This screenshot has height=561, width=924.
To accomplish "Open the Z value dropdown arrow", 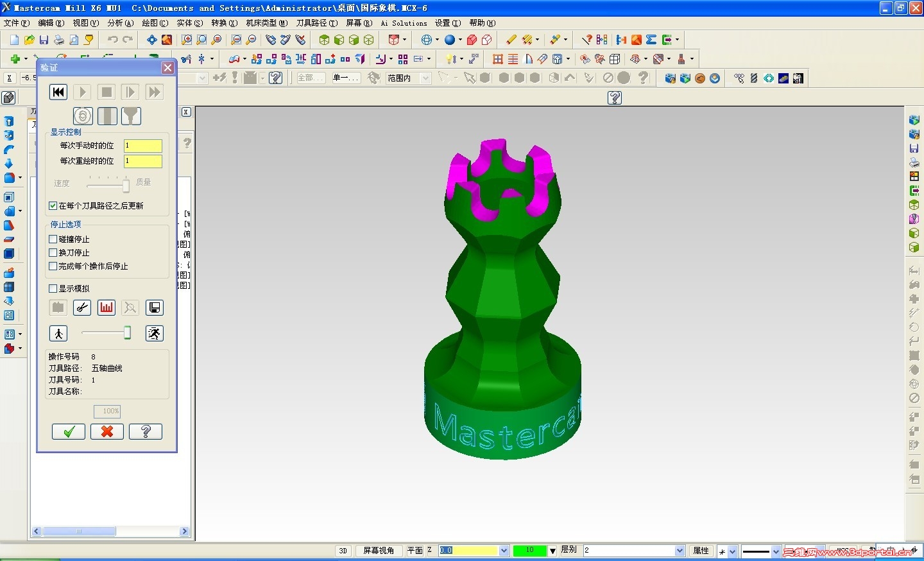I will click(504, 551).
